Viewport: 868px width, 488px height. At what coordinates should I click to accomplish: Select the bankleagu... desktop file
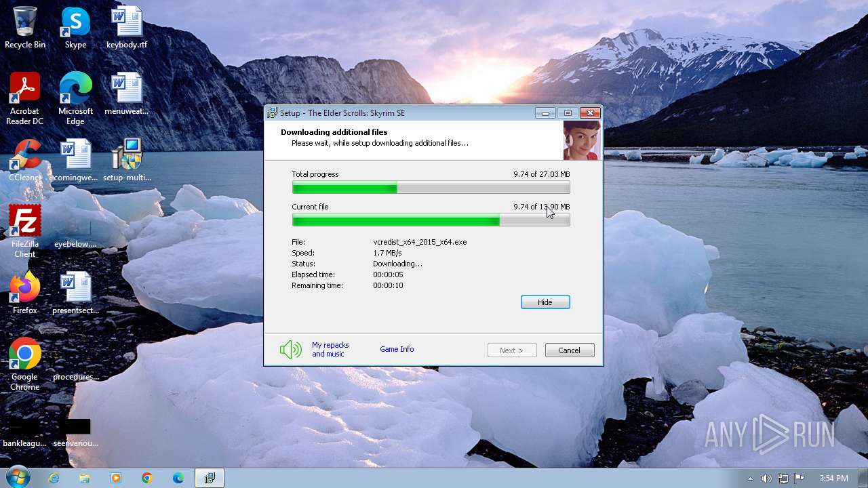(25, 432)
